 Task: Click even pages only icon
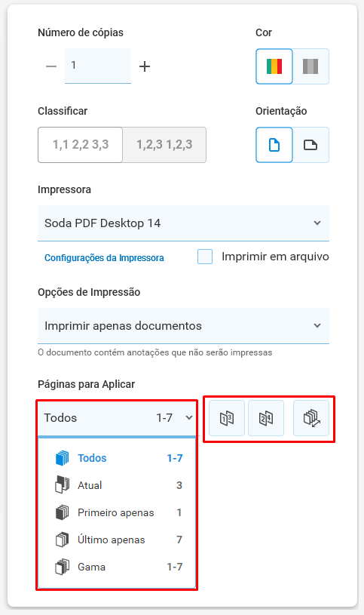266,418
